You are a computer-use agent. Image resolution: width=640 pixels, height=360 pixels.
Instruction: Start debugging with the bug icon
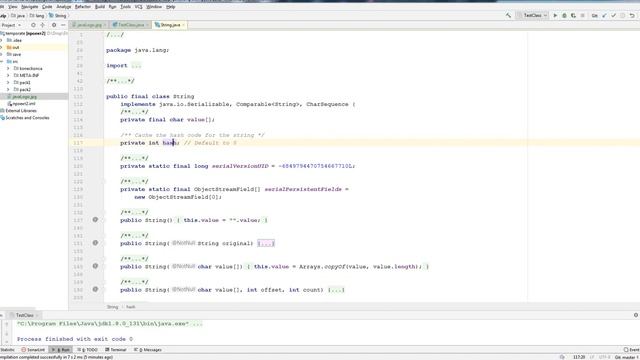(x=564, y=16)
